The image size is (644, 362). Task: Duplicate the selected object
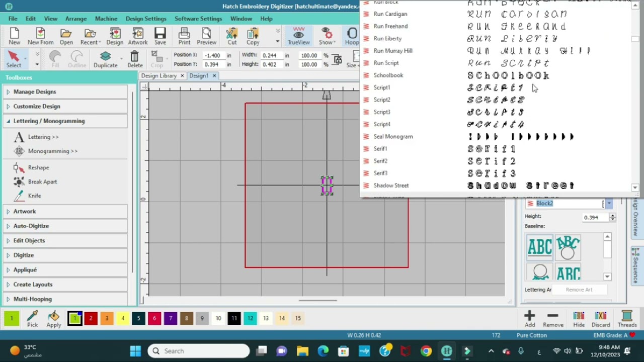pyautogui.click(x=105, y=59)
